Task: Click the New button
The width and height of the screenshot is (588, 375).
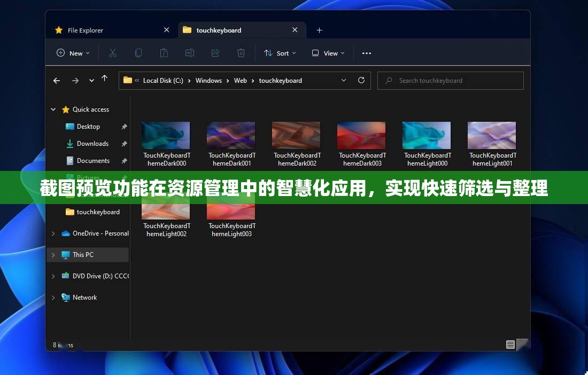Action: pos(72,53)
